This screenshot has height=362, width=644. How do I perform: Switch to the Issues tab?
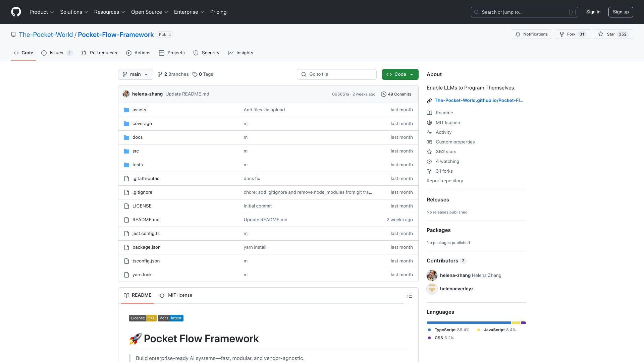[57, 53]
